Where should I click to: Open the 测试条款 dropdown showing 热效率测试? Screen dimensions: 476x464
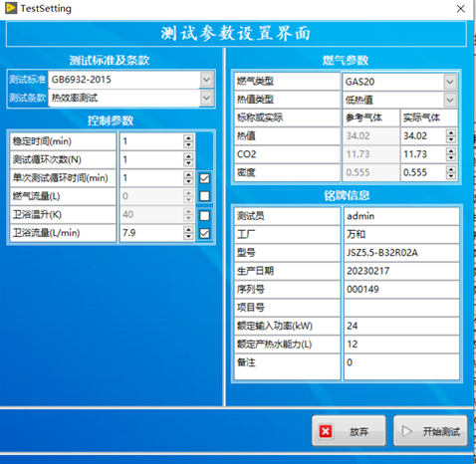click(x=206, y=98)
